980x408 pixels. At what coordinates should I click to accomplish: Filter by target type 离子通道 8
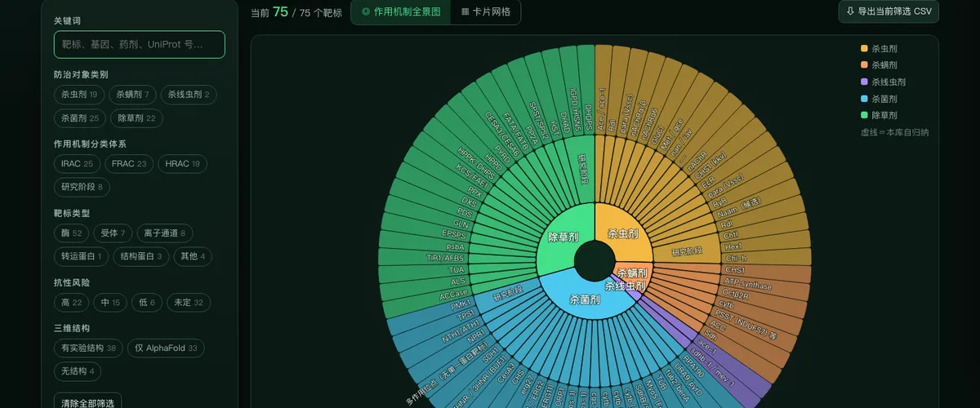tap(165, 233)
